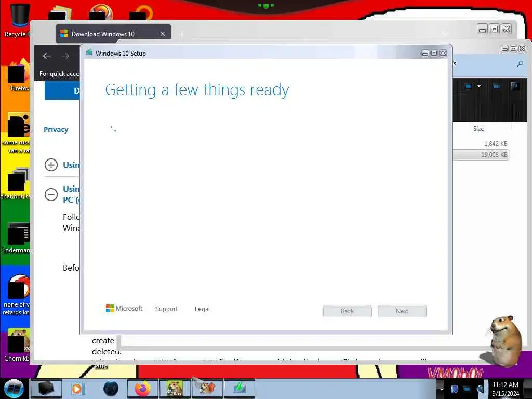Open the hamster with red arrow taskbar icon

pos(206,389)
